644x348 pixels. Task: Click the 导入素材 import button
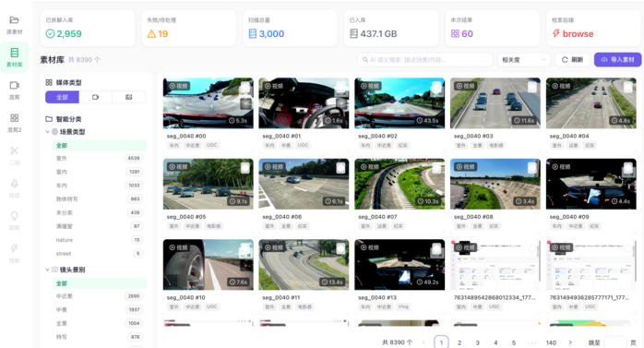tap(618, 60)
